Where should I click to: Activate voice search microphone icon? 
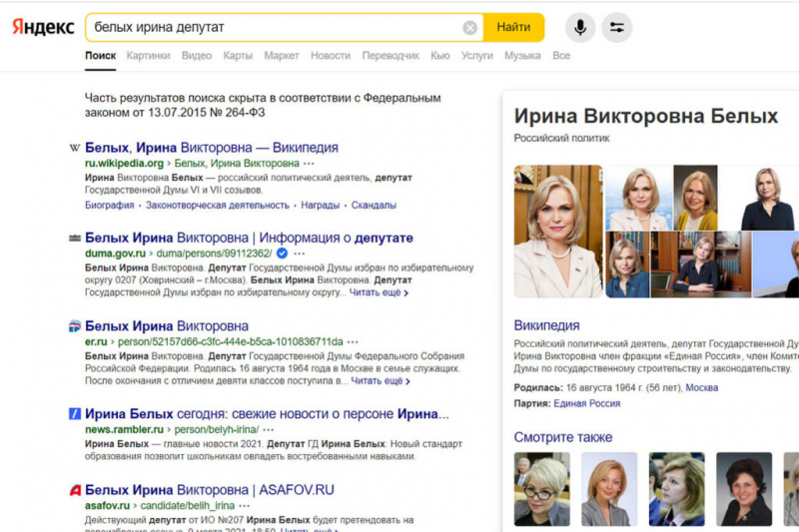[x=579, y=27]
